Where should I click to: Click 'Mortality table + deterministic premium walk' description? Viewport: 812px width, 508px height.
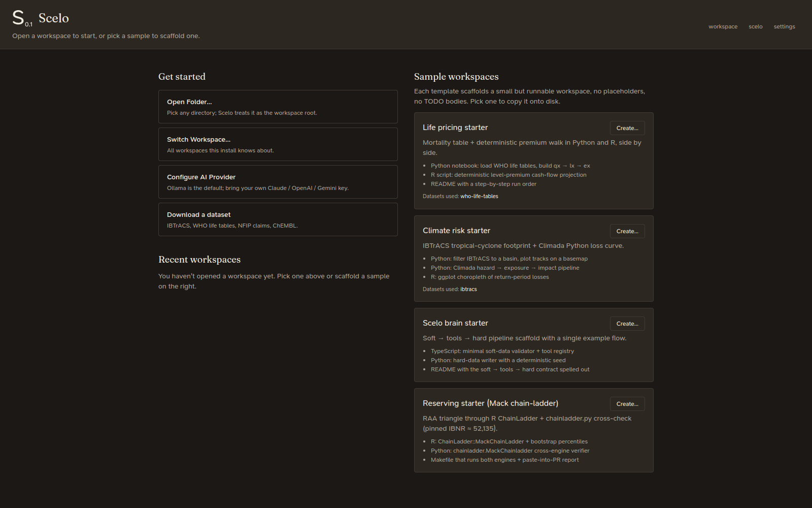click(x=532, y=148)
